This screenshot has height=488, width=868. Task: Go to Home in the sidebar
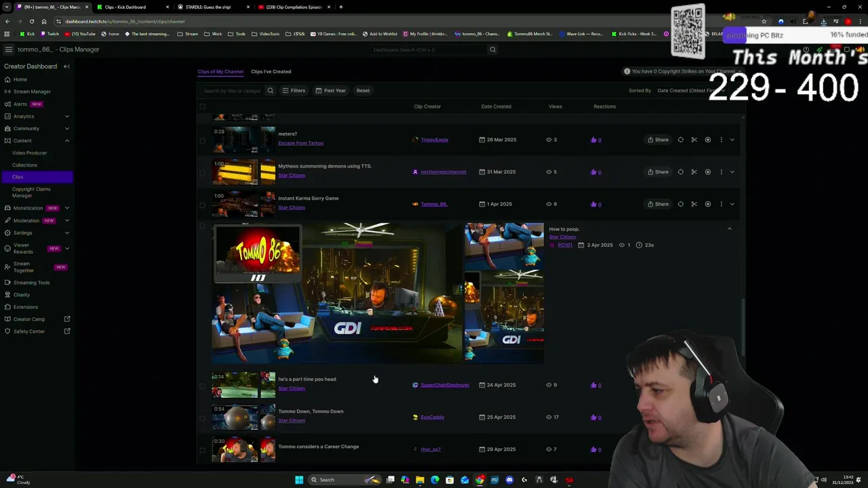[x=20, y=79]
